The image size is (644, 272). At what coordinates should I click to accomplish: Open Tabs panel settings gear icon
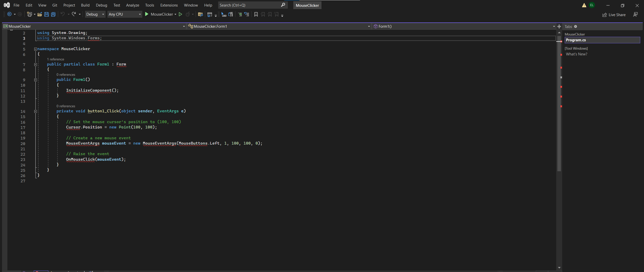(x=576, y=26)
